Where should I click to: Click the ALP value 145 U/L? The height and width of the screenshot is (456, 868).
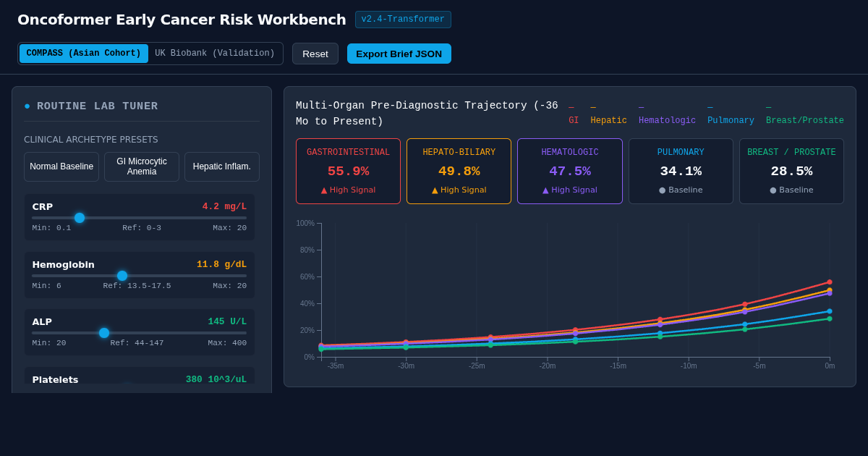(x=227, y=322)
